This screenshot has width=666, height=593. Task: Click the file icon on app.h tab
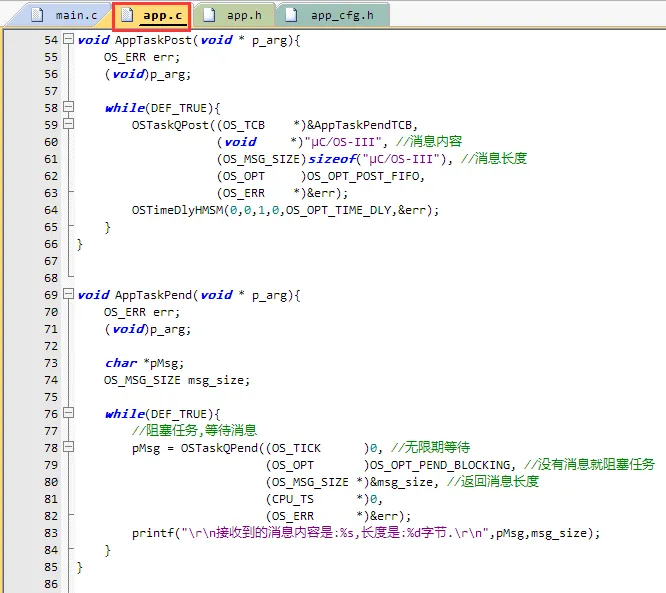pyautogui.click(x=210, y=14)
